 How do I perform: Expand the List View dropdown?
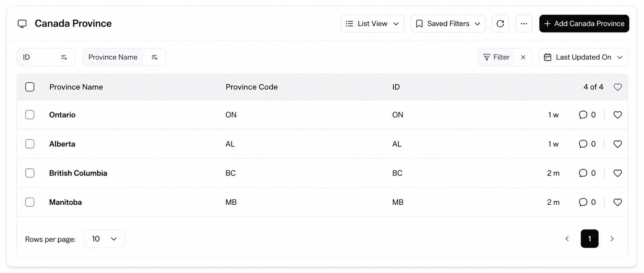[372, 23]
